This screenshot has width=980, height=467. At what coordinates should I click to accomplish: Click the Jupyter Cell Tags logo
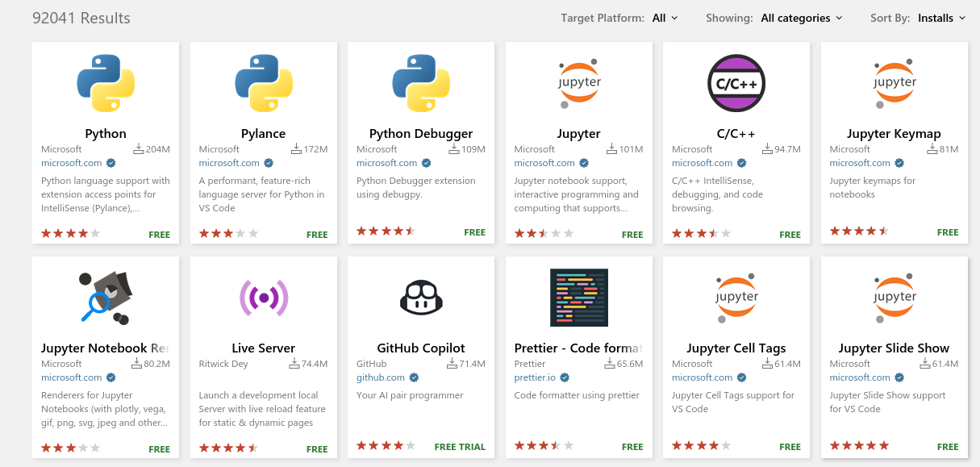tap(736, 298)
